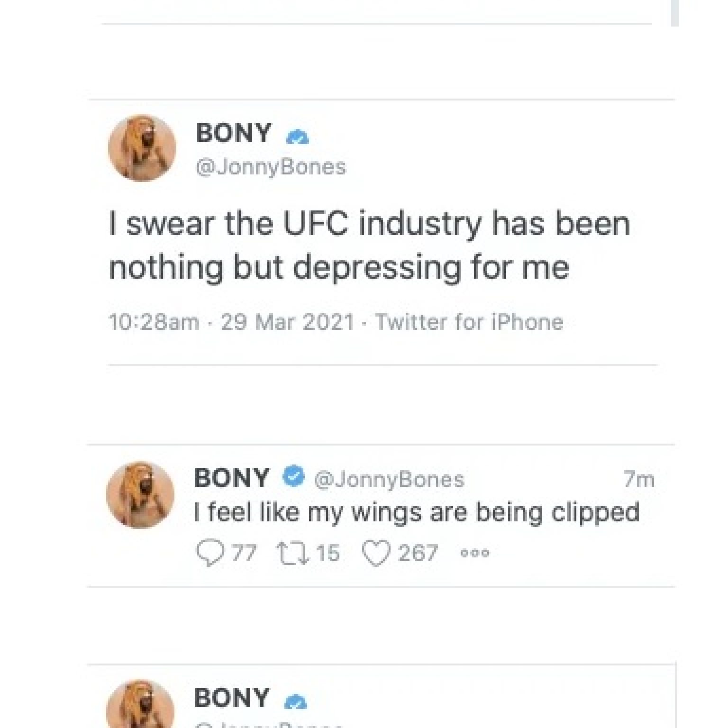
Task: Click verified badge on wings clipped tweet
Action: pyautogui.click(x=294, y=476)
